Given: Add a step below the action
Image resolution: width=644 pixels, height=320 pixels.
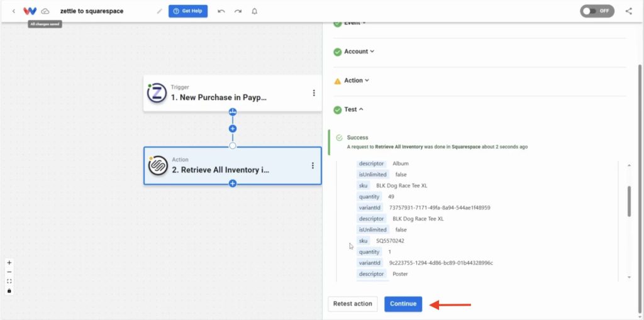Looking at the screenshot, I should tap(233, 184).
